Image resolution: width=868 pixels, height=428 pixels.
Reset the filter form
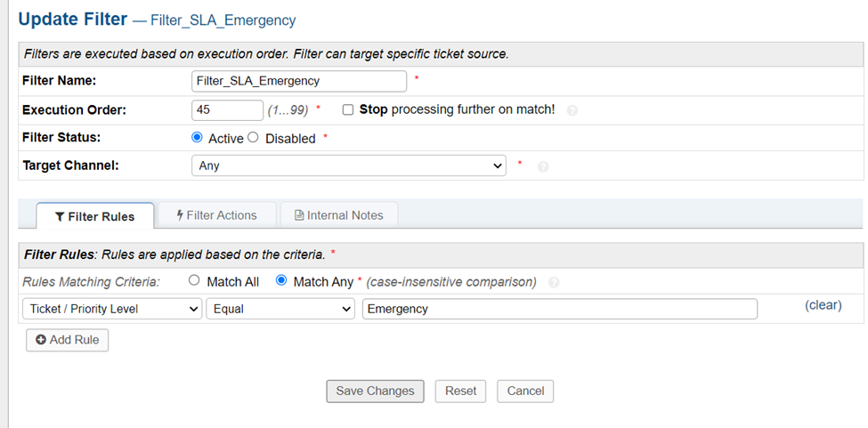[461, 391]
